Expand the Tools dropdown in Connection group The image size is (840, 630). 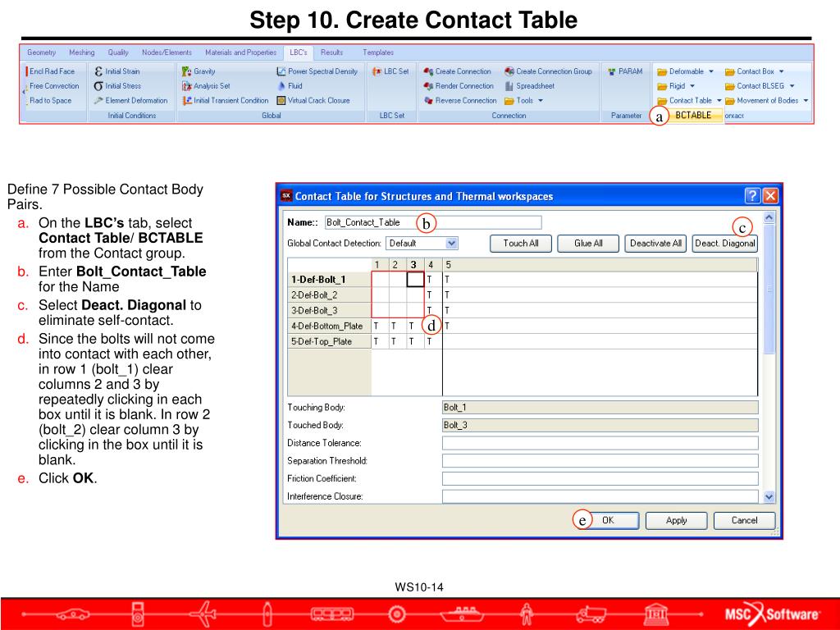tap(541, 101)
